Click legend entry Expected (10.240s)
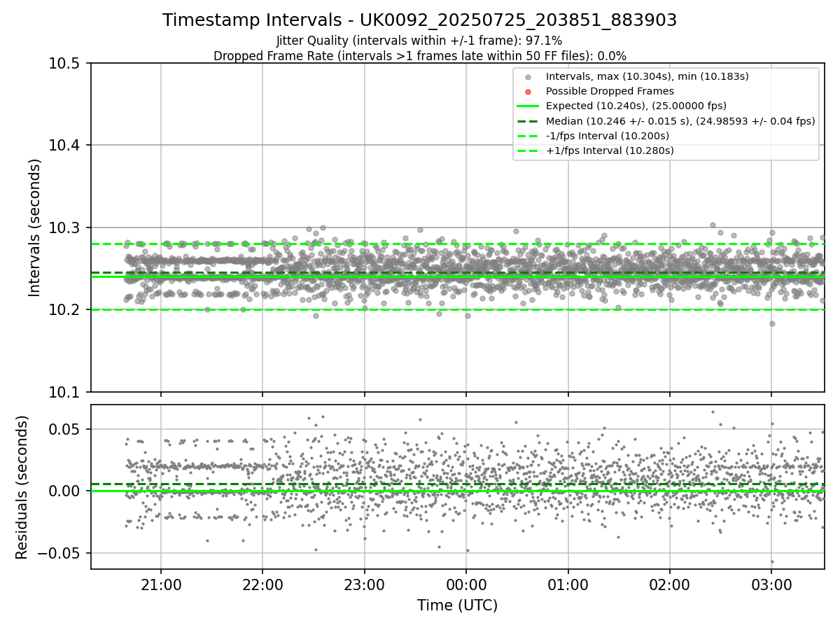This screenshot has width=840, height=630. coord(636,106)
